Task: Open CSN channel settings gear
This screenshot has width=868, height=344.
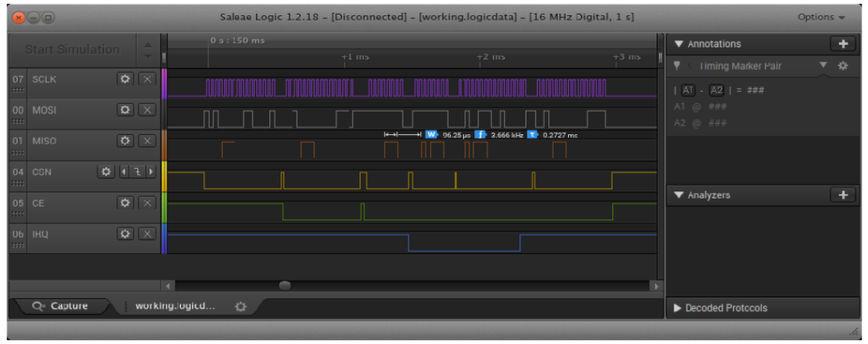Action: click(106, 172)
